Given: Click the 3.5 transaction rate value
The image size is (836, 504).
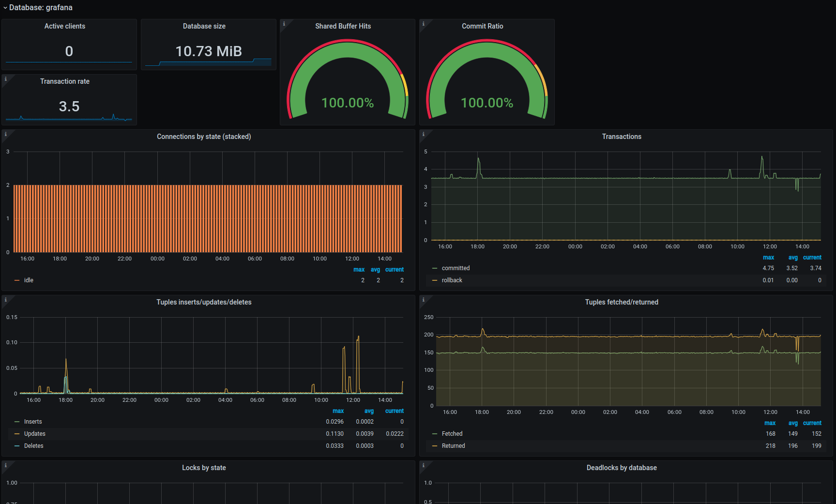Looking at the screenshot, I should tap(69, 107).
